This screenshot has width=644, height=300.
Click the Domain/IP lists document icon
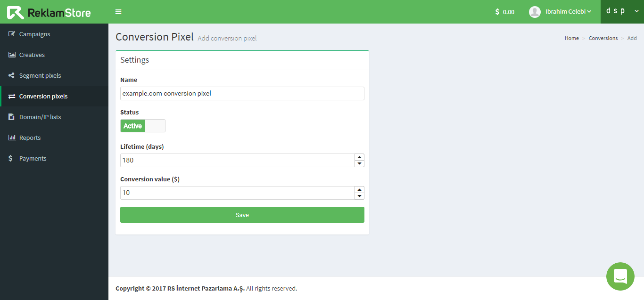coord(11,117)
